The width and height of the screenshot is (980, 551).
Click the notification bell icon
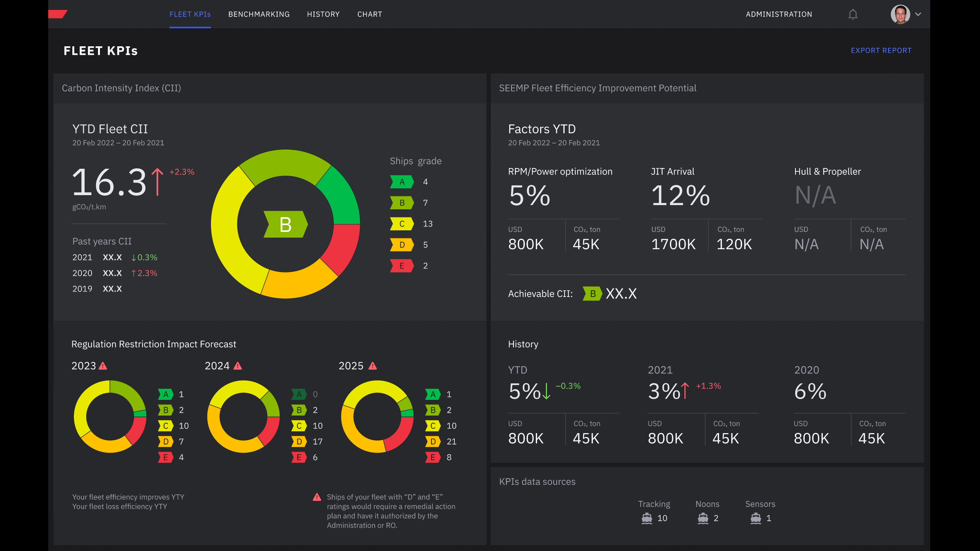click(853, 15)
